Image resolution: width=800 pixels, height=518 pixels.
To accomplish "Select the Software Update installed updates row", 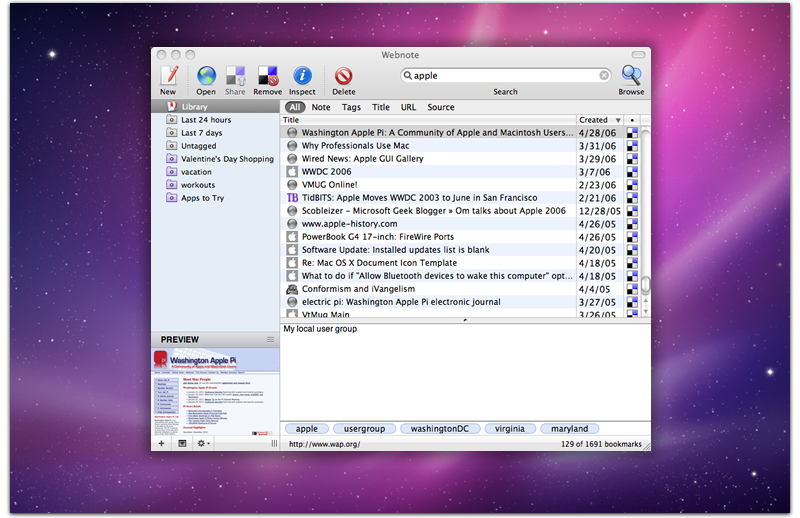I will click(460, 250).
